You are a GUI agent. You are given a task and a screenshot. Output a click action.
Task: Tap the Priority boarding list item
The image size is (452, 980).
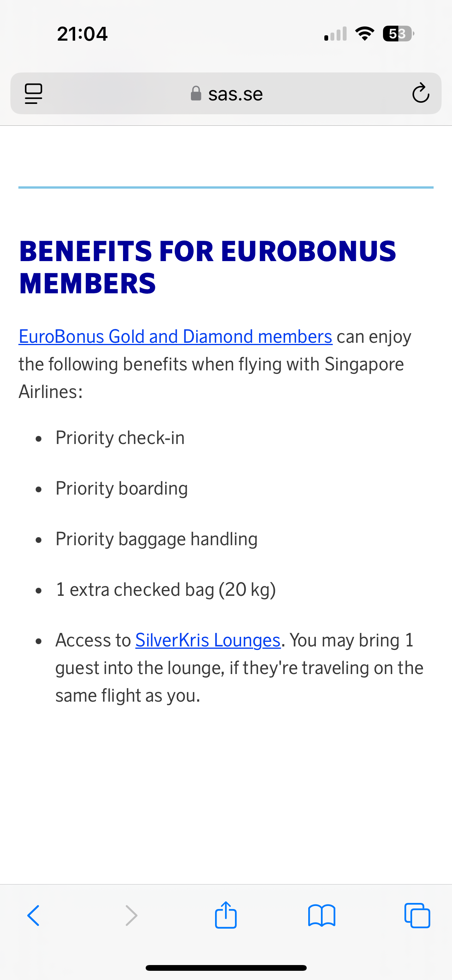[122, 488]
